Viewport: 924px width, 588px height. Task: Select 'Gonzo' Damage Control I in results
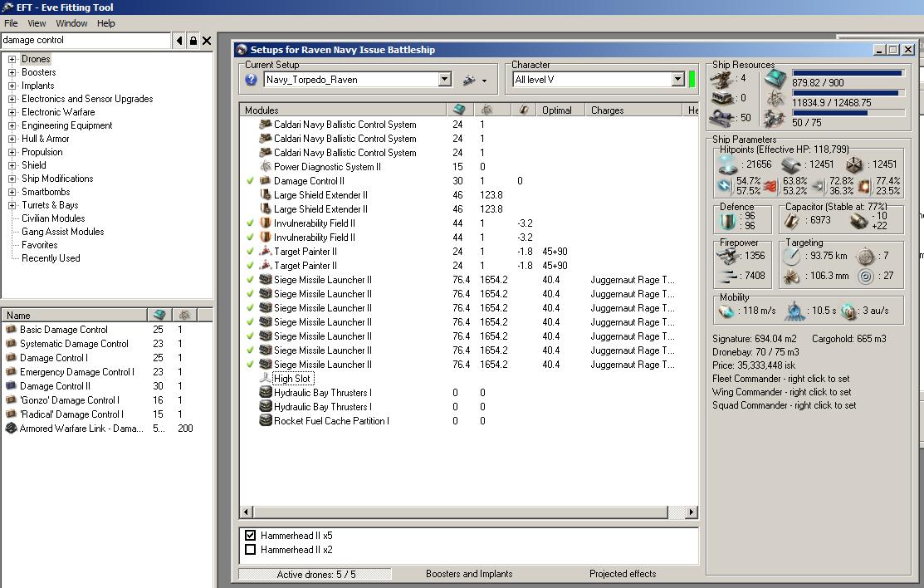tap(70, 399)
